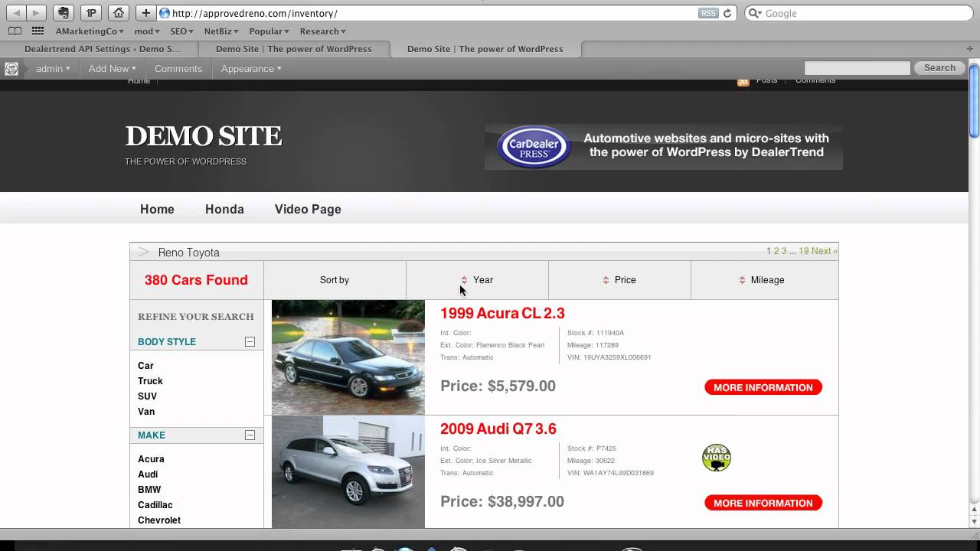This screenshot has width=980, height=551.
Task: Open Honda in site navigation
Action: (224, 209)
